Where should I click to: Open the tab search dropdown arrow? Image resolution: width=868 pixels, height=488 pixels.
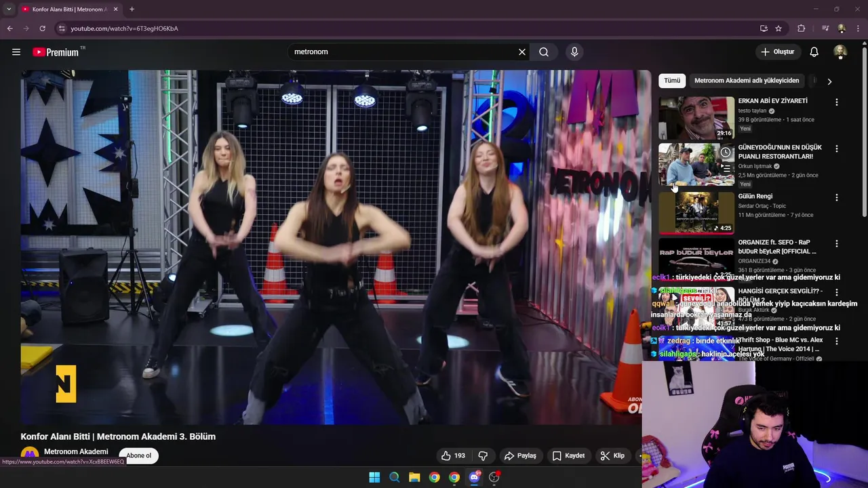pyautogui.click(x=9, y=9)
